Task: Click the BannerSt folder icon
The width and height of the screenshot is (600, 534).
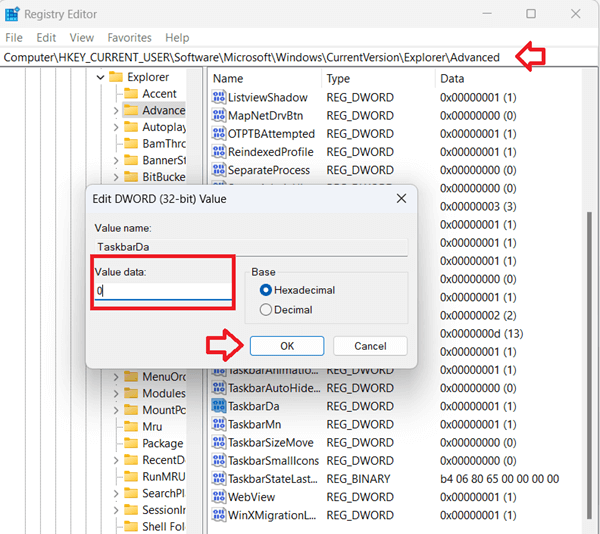Action: tap(131, 160)
